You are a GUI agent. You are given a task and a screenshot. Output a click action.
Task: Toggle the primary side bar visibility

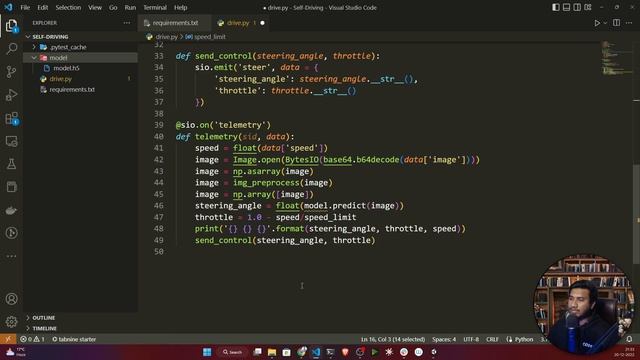tap(556, 7)
